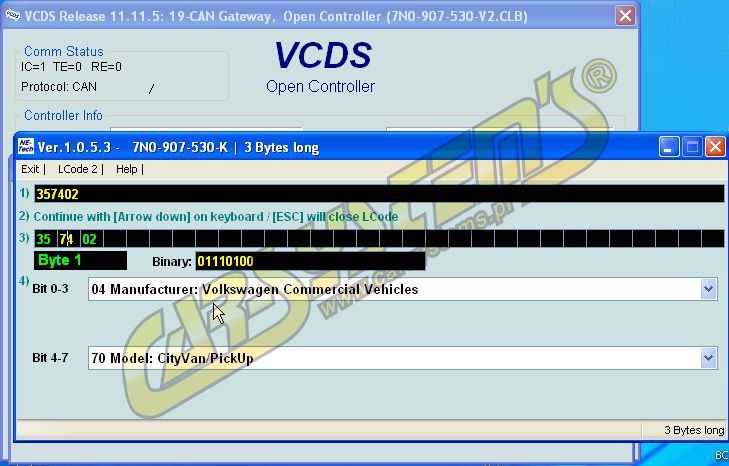
Task: Open the LCode 2 menu
Action: [x=78, y=169]
